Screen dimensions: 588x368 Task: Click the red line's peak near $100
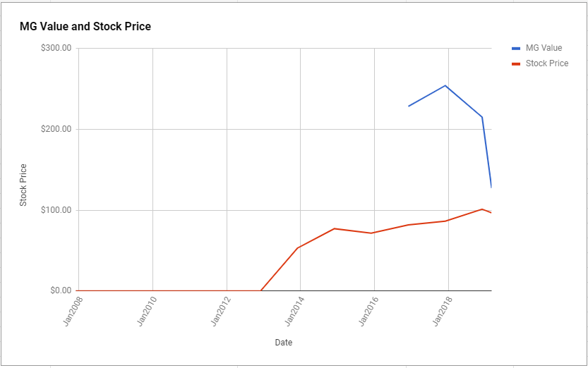(x=482, y=209)
